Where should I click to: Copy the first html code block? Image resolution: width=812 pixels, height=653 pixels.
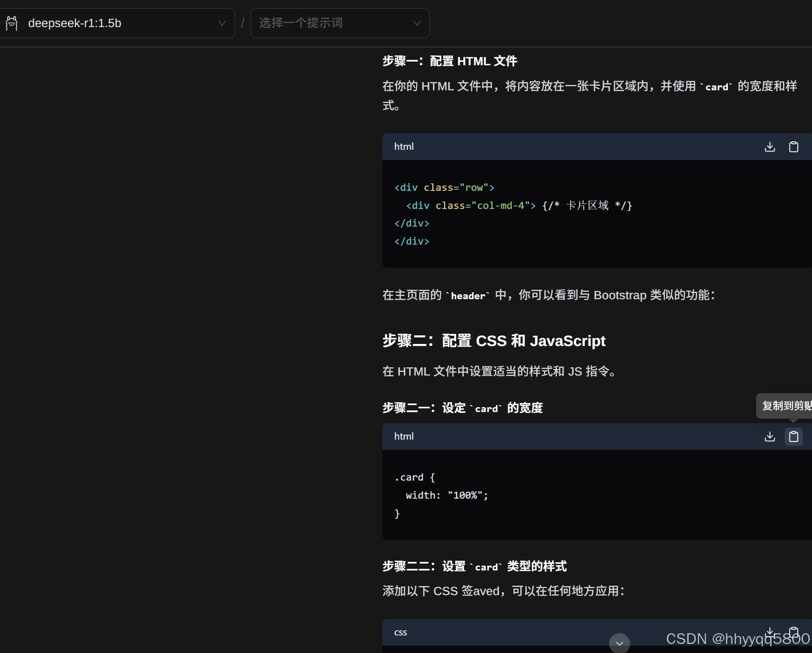tap(794, 147)
